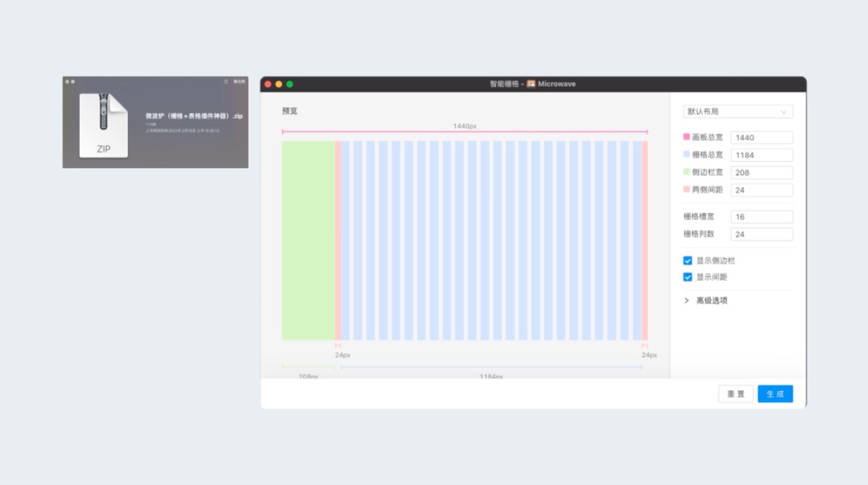Maximize the 智能栅格 window with green button
Screen dimensions: 868x485
(x=290, y=84)
